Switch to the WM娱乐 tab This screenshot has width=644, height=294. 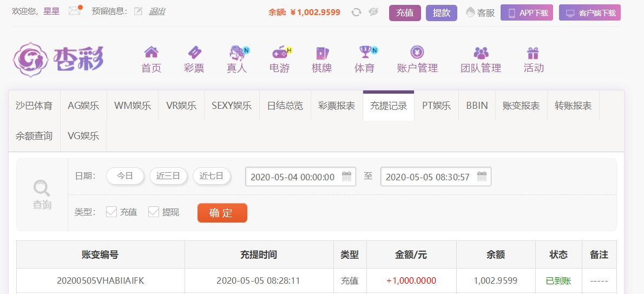[133, 106]
